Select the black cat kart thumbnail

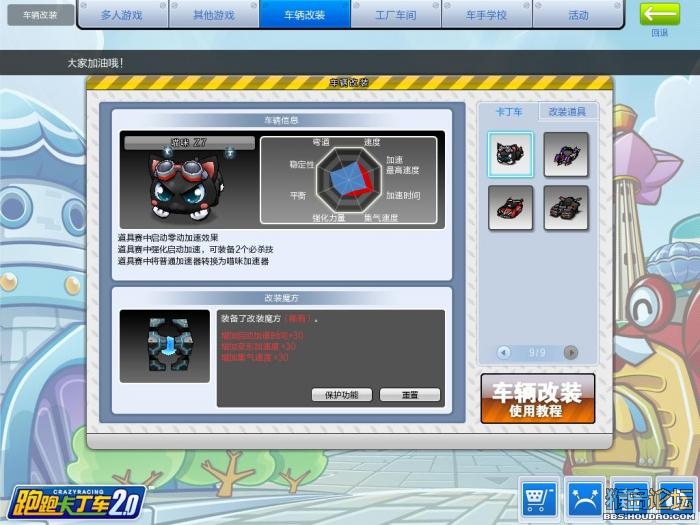click(510, 154)
